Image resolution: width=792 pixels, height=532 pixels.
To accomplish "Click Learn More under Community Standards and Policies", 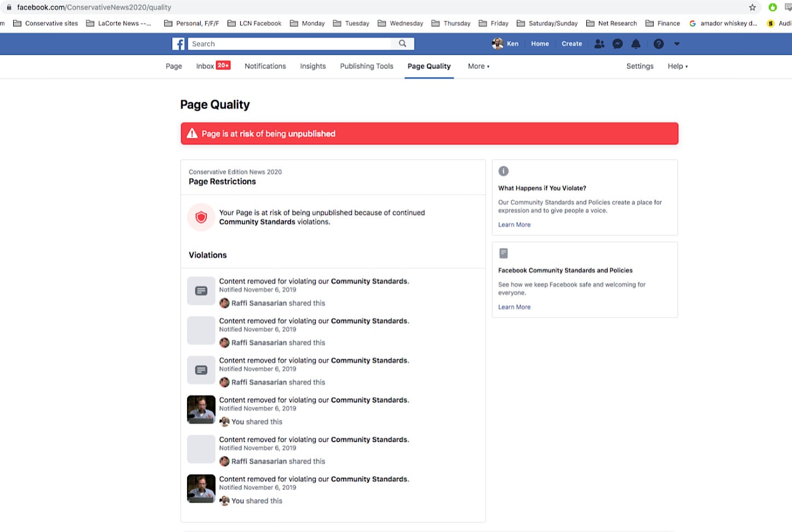I will [514, 307].
